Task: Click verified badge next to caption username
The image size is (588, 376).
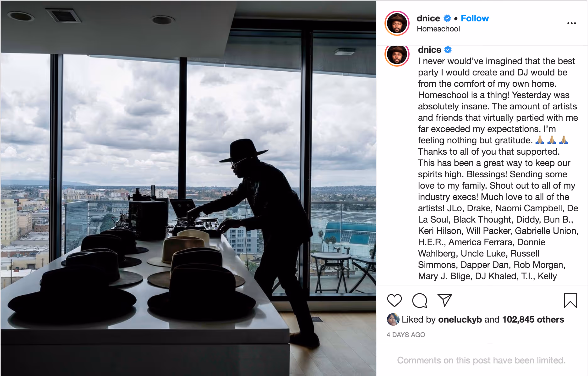Action: (448, 50)
